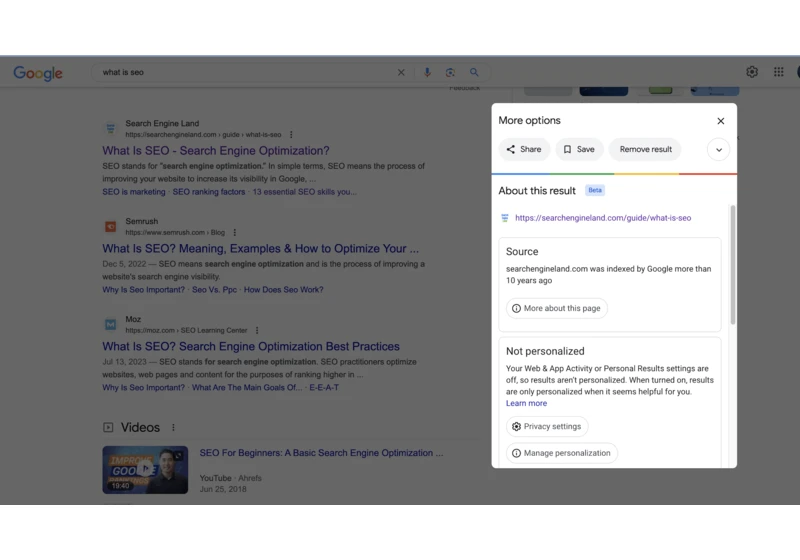Save this result with Save button
Image resolution: width=800 pixels, height=560 pixels.
(x=579, y=149)
